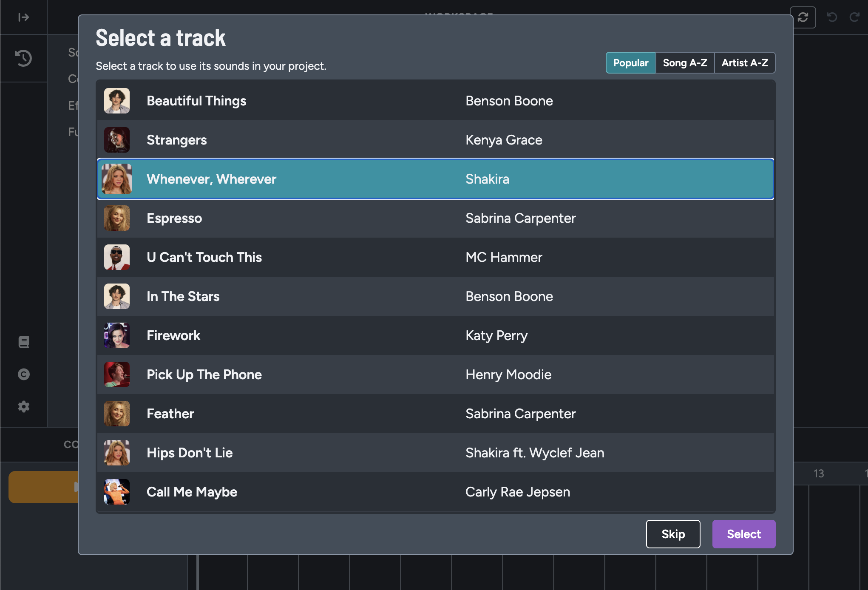Sort tracks by Popular
Image resolution: width=868 pixels, height=590 pixels.
coord(631,63)
